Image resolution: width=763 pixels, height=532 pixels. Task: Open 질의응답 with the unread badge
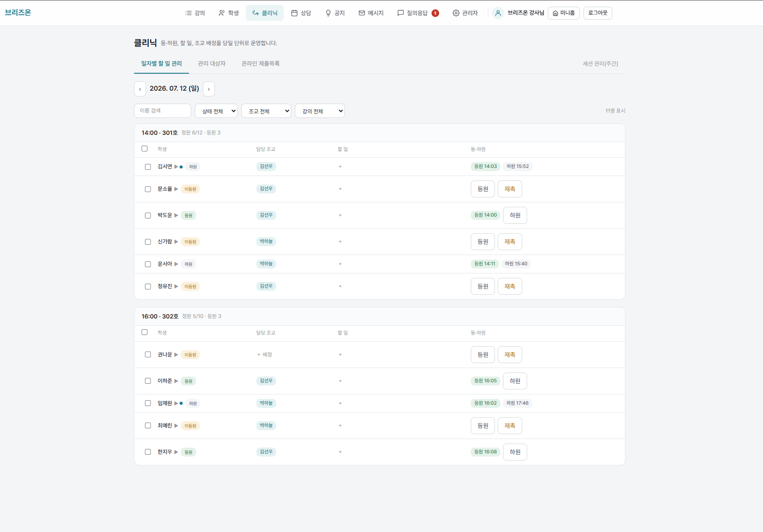(x=418, y=13)
